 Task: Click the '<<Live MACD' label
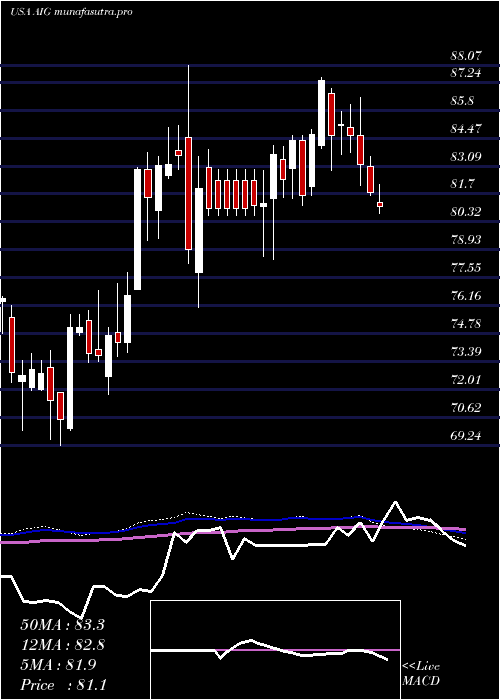tap(421, 674)
